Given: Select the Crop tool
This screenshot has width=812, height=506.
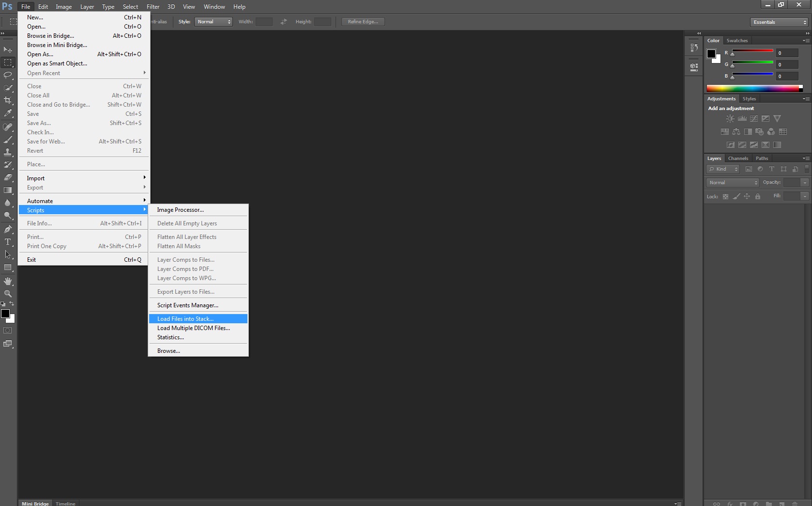Looking at the screenshot, I should coord(8,100).
